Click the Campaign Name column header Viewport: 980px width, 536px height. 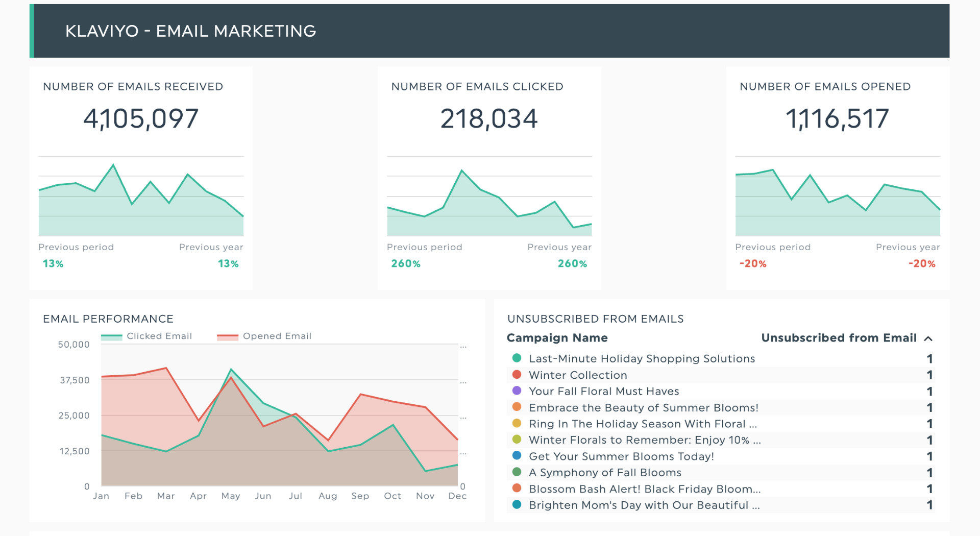pos(557,338)
